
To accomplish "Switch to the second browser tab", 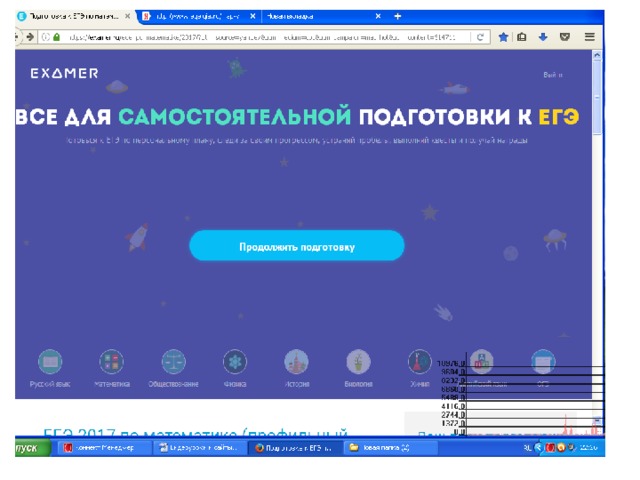I will 190,17.
